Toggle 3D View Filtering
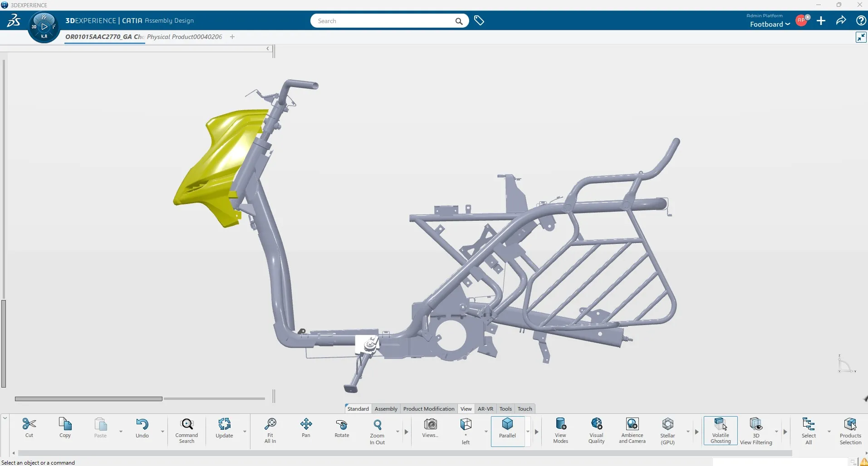868x466 pixels. point(756,430)
